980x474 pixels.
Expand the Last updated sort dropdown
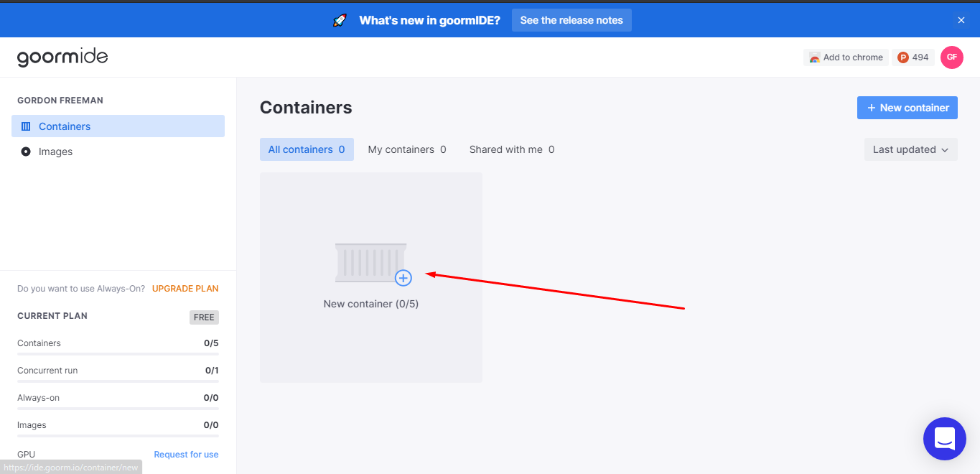(x=910, y=149)
